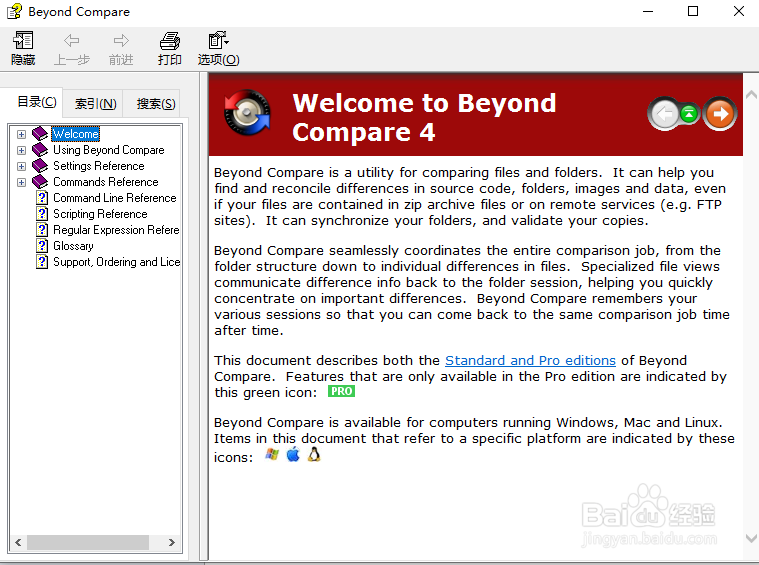Maximize the Beyond Compare help window
The width and height of the screenshot is (759, 565).
click(693, 11)
